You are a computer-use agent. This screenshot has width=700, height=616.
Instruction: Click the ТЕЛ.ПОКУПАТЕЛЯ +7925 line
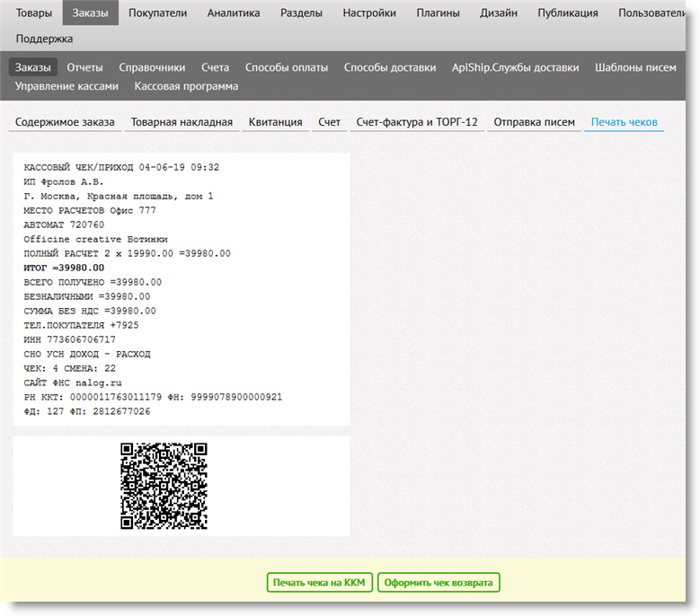tap(81, 325)
